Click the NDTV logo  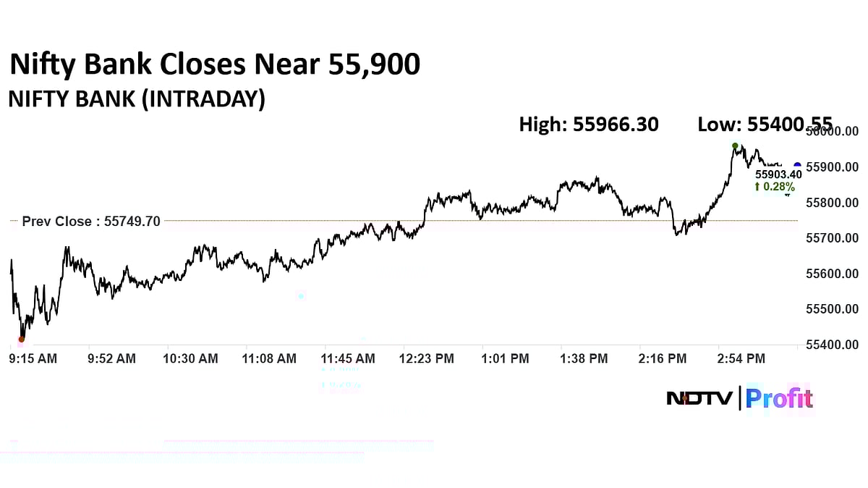tap(699, 398)
